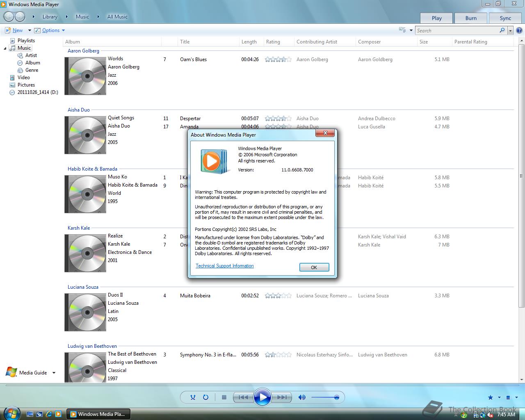Sort by the Length column header
525x420 pixels.
[x=251, y=42]
